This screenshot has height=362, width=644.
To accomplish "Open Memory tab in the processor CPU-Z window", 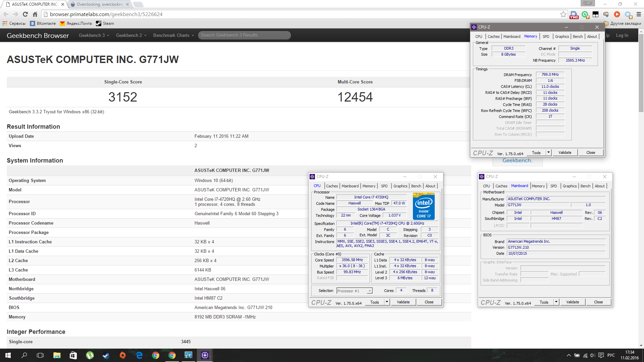I will point(369,186).
